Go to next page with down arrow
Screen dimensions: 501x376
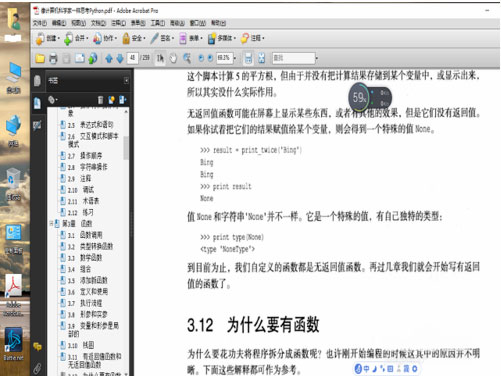click(x=120, y=59)
